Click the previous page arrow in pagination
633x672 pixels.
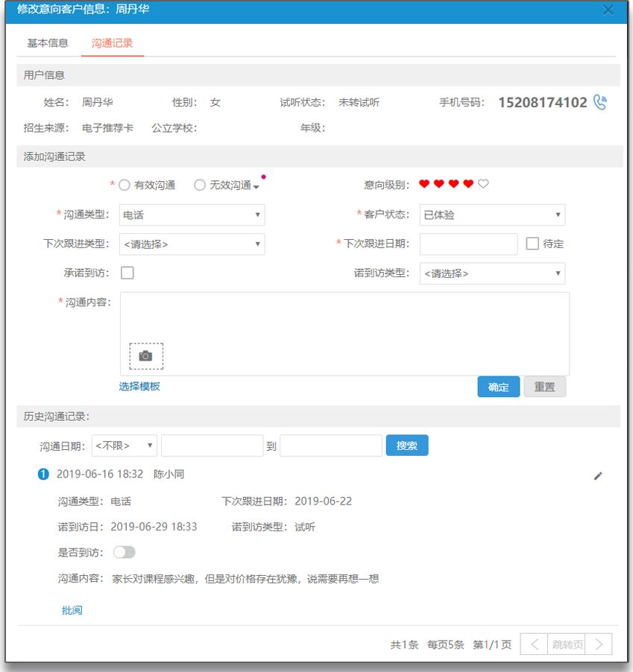pos(534,644)
